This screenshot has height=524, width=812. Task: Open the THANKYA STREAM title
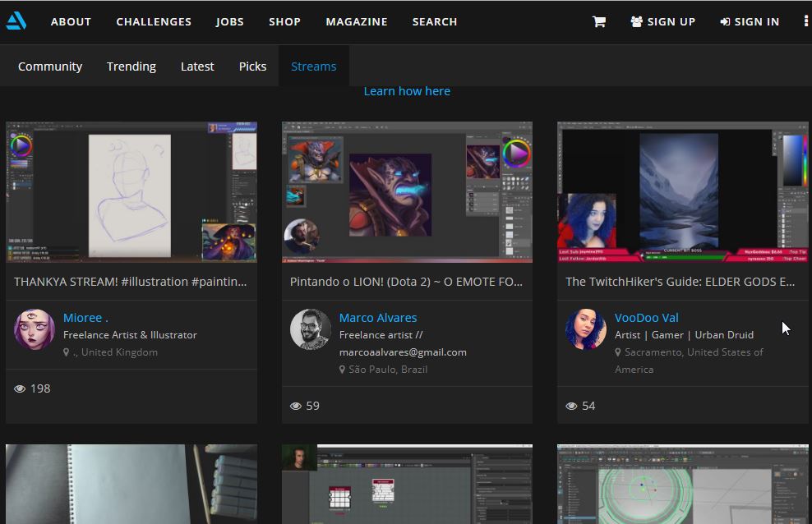point(131,282)
